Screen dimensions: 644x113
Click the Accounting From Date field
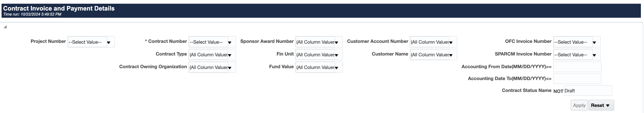pos(577,67)
